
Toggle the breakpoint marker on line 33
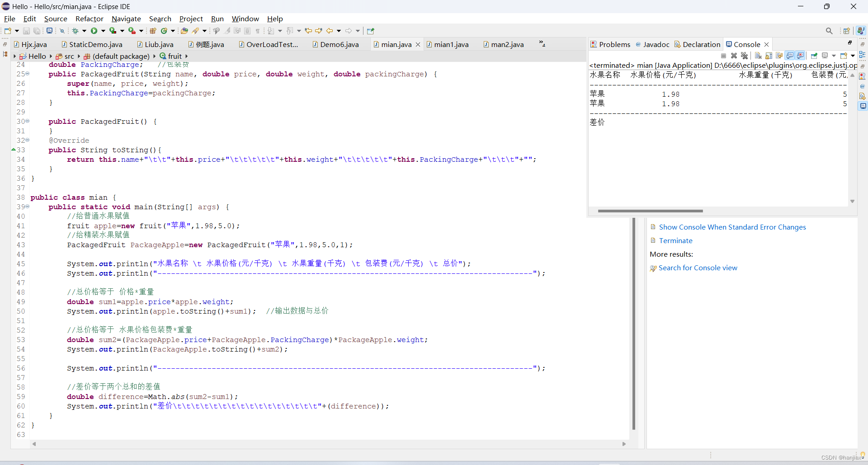[x=13, y=150]
